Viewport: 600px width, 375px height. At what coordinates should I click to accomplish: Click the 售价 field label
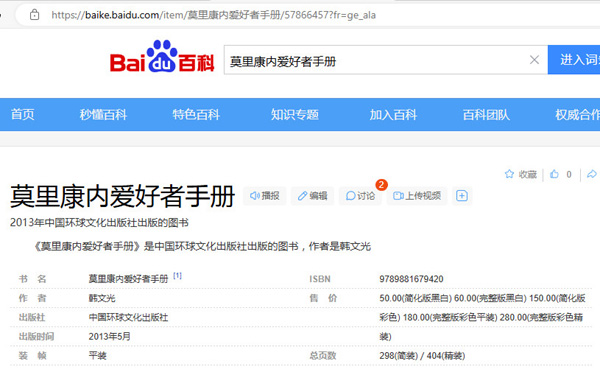[323, 298]
